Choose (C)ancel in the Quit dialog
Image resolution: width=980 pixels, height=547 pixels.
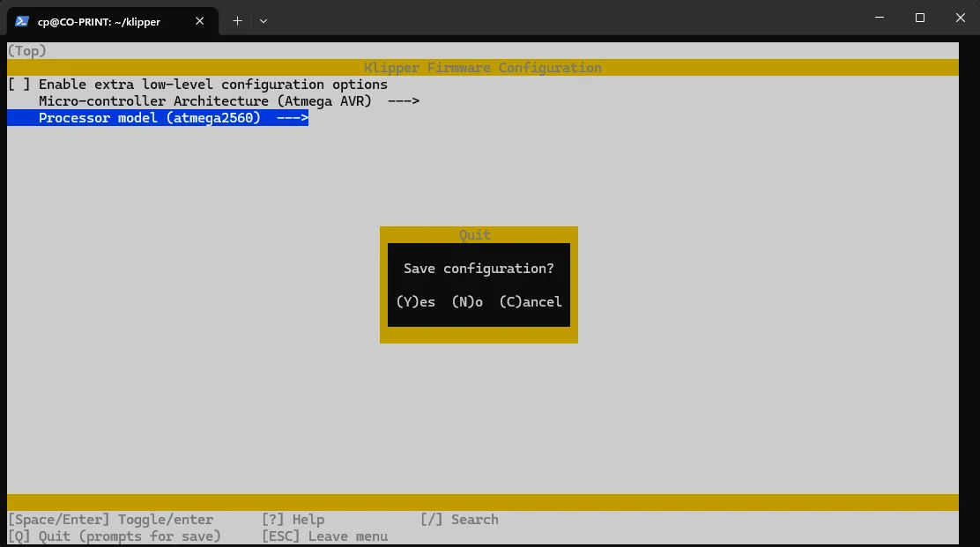point(531,302)
